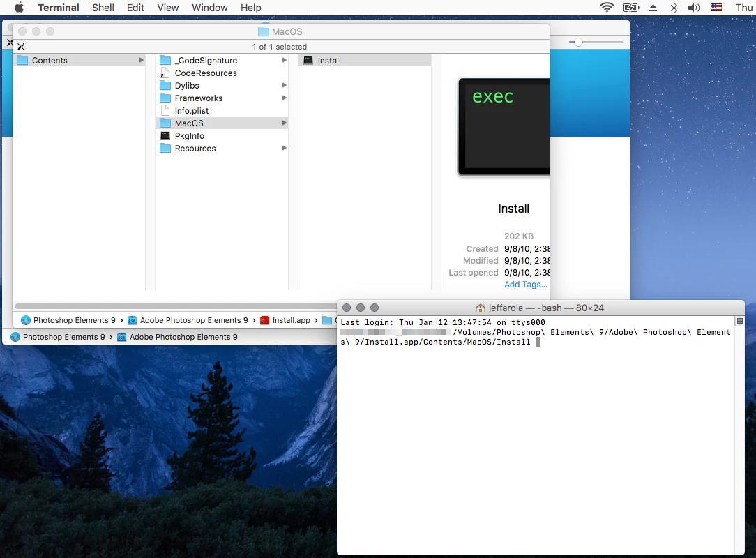Viewport: 756px width, 558px height.
Task: Click the Bluetooth icon in menu bar
Action: [x=674, y=7]
